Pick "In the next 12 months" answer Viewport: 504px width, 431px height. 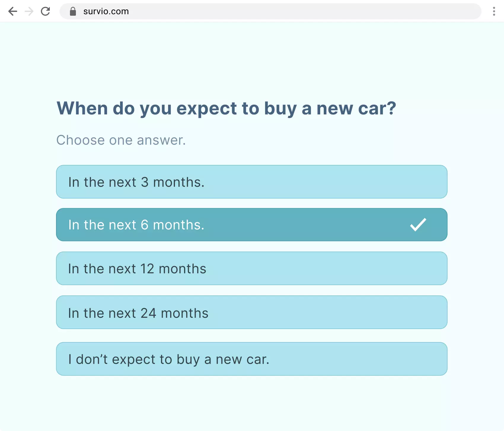pyautogui.click(x=251, y=268)
